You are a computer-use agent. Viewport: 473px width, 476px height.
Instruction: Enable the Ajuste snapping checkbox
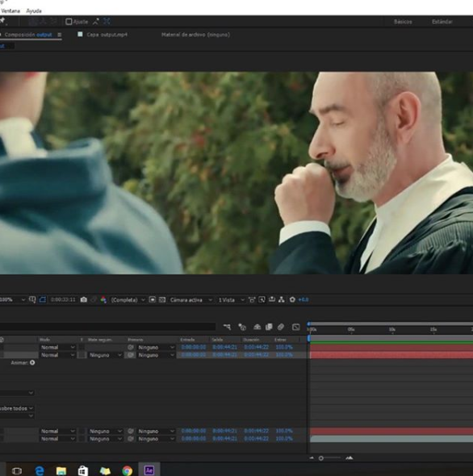tap(69, 22)
